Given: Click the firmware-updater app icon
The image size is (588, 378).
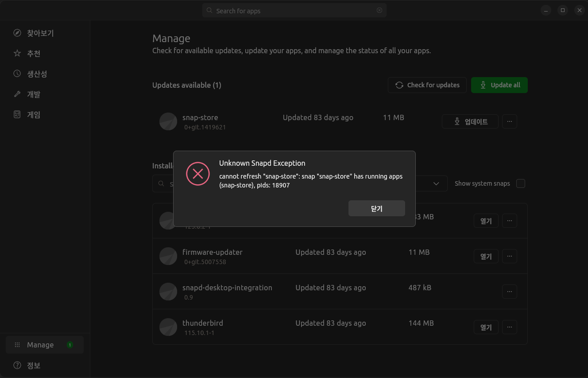Looking at the screenshot, I should [x=168, y=256].
